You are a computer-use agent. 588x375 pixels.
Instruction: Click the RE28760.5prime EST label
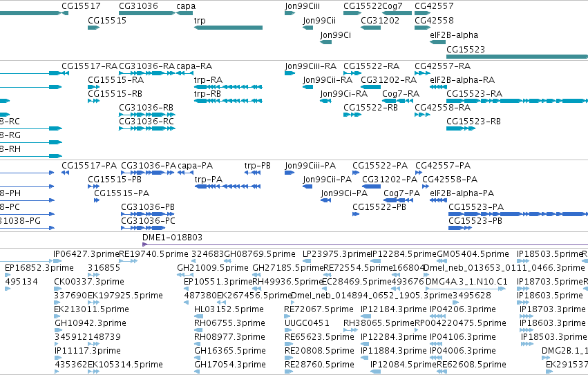point(319,364)
